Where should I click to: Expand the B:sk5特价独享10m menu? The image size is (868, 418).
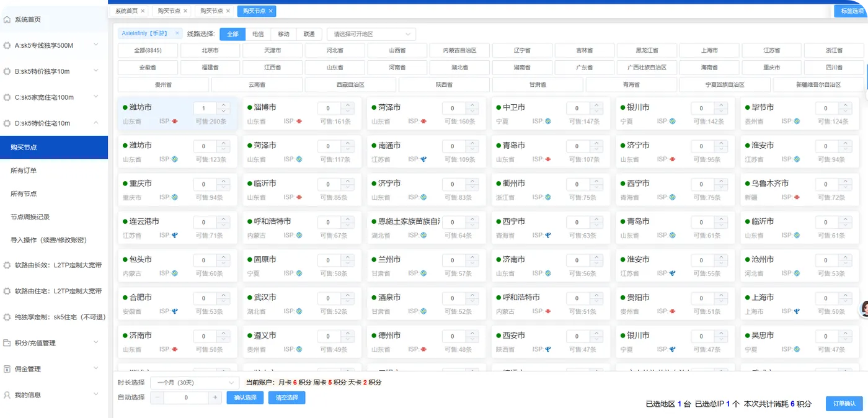click(x=96, y=71)
